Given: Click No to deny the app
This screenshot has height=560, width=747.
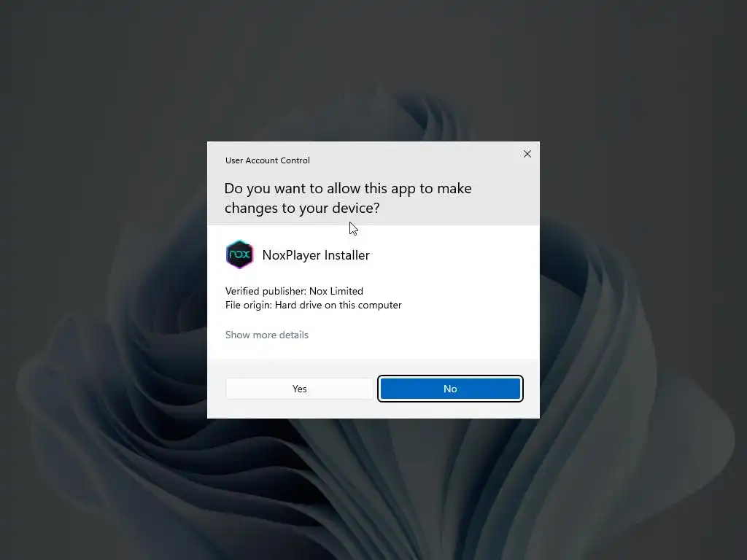Looking at the screenshot, I should click(x=450, y=389).
